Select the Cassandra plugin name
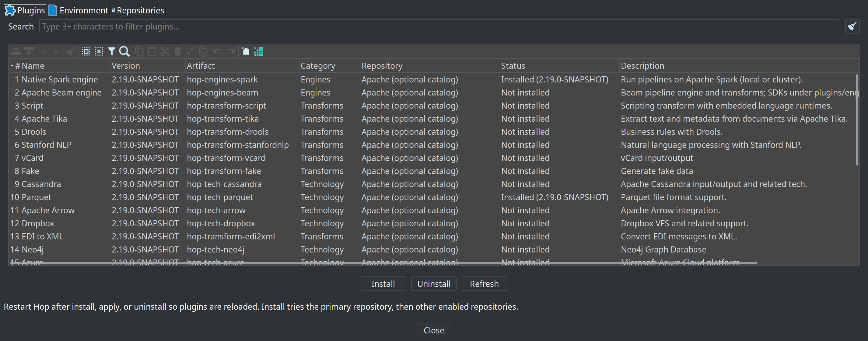 click(41, 184)
